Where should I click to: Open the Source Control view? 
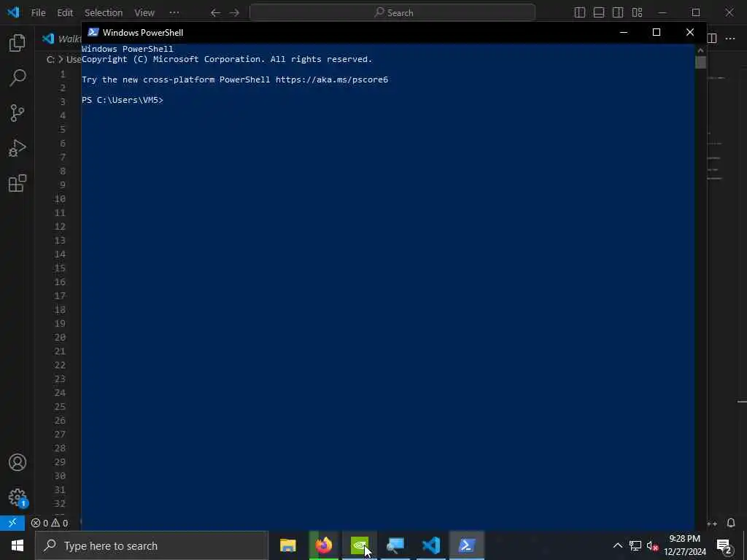point(18,113)
